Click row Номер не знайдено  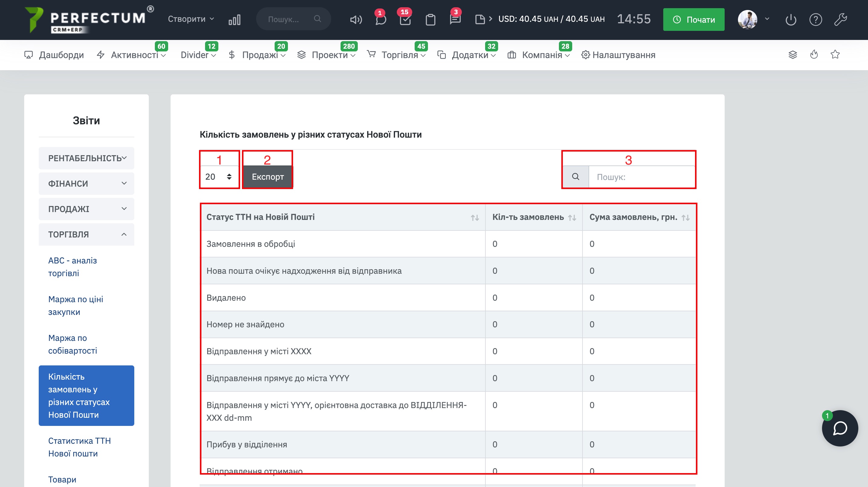[x=448, y=324]
